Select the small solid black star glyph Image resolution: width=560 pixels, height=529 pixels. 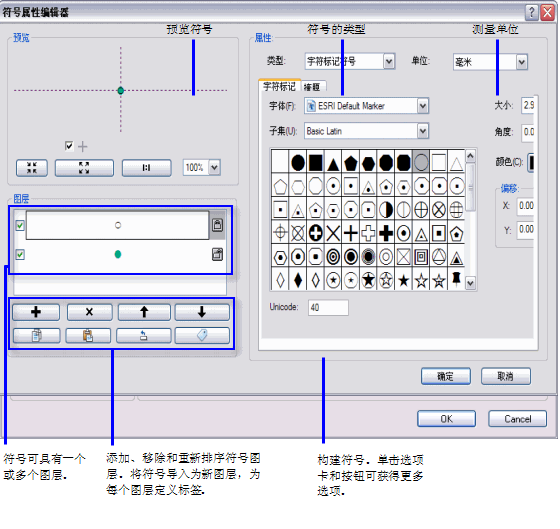(x=404, y=280)
